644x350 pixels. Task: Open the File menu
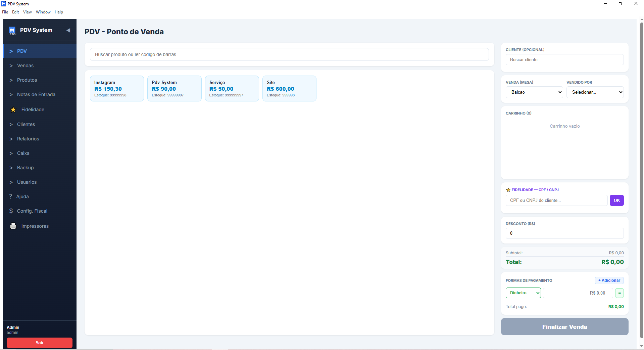point(5,12)
